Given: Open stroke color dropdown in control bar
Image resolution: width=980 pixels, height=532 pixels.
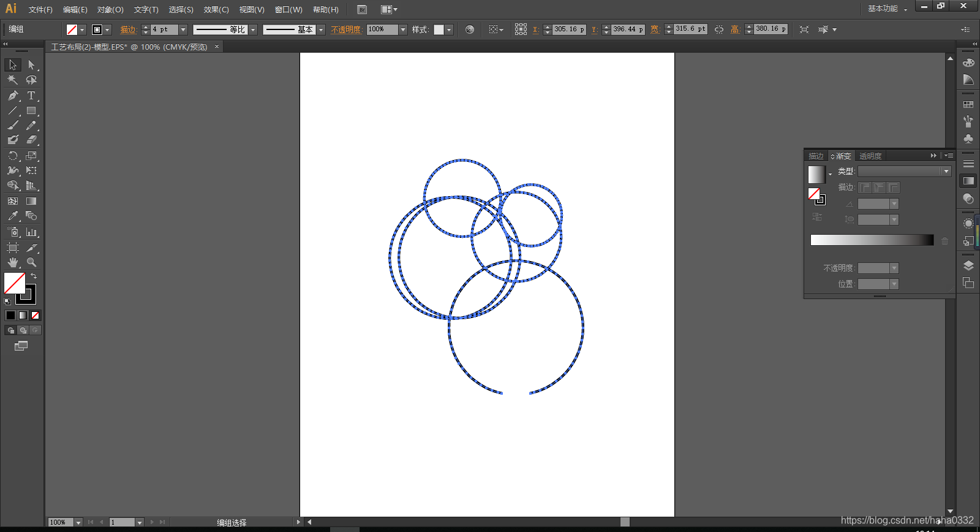Looking at the screenshot, I should (108, 29).
